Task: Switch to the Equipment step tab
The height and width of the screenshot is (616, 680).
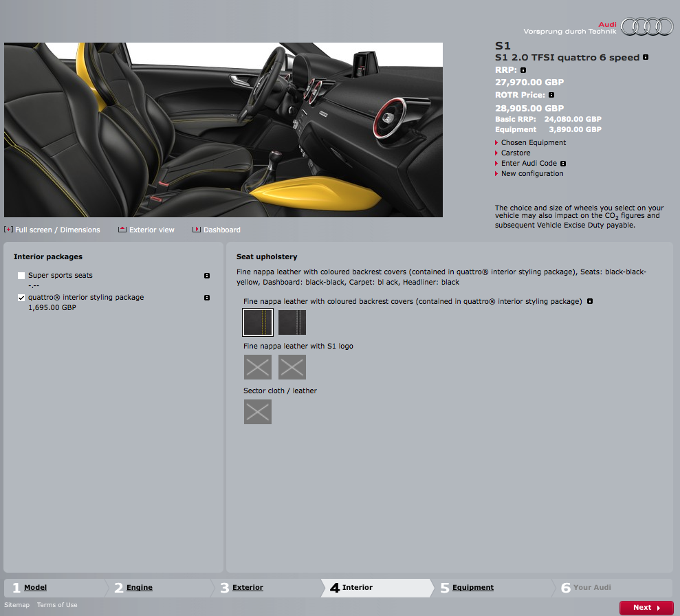Action: pos(472,588)
